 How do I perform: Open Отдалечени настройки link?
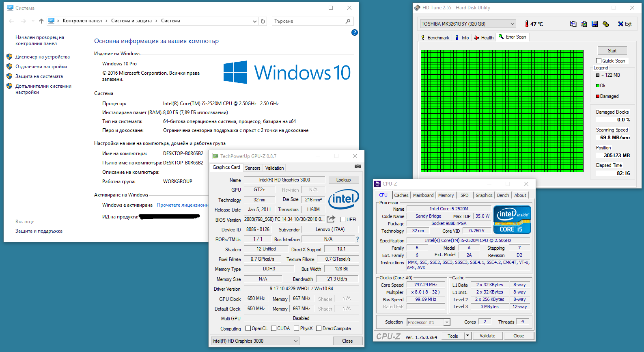41,67
